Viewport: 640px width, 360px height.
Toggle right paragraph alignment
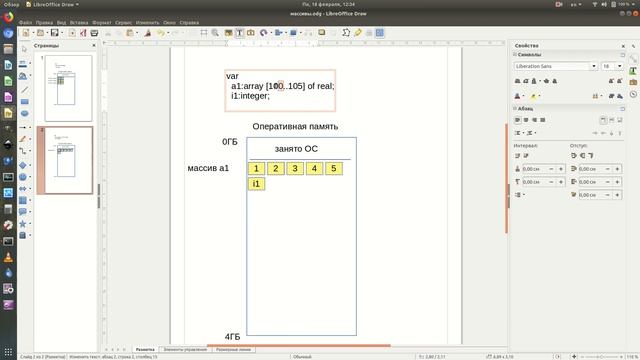point(534,120)
